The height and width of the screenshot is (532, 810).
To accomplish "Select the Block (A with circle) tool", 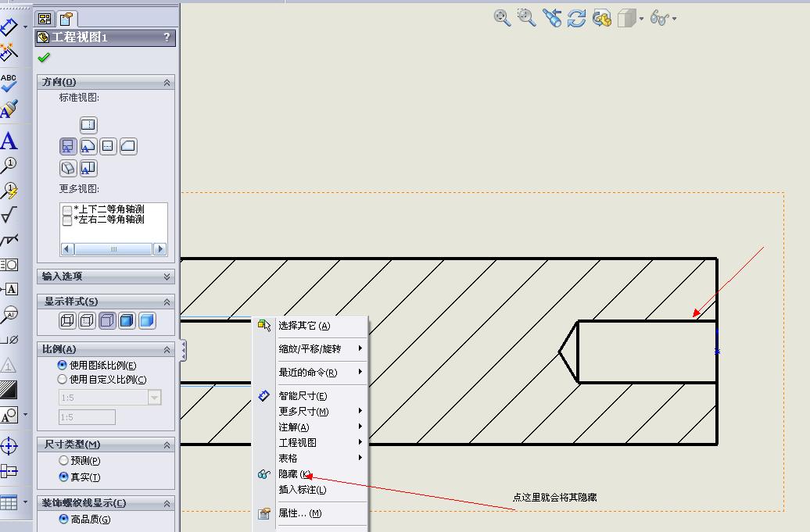I will tap(9, 416).
